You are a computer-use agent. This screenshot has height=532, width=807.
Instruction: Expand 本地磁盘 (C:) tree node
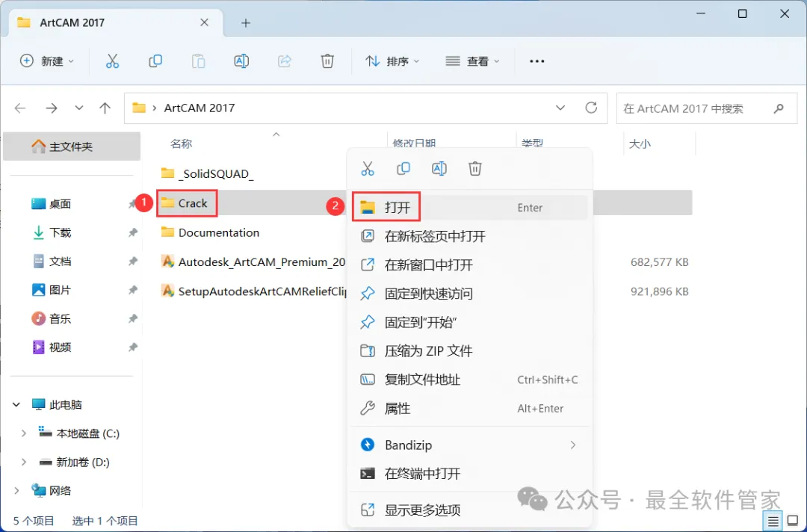click(24, 433)
